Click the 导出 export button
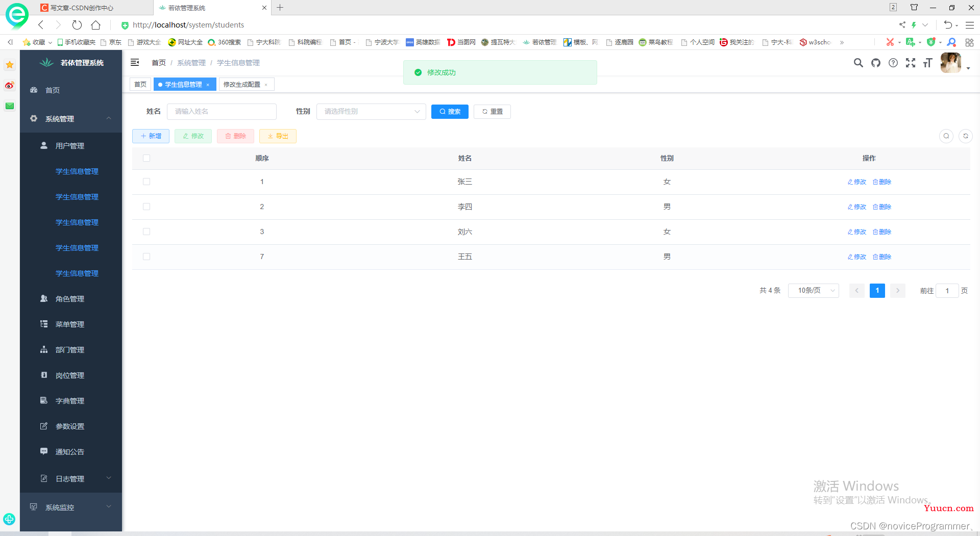Image resolution: width=980 pixels, height=536 pixels. click(x=278, y=136)
